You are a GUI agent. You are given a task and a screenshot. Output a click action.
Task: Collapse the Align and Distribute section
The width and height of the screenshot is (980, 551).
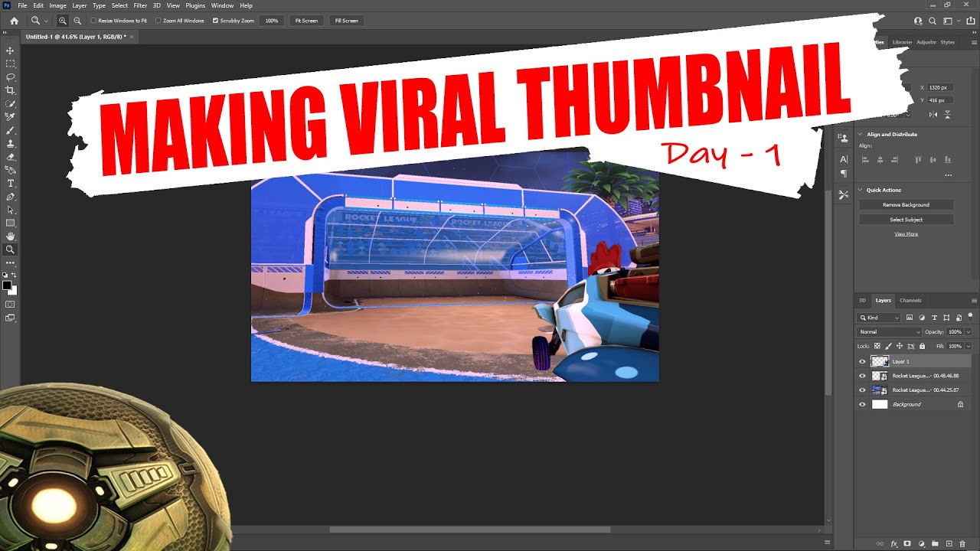[861, 134]
